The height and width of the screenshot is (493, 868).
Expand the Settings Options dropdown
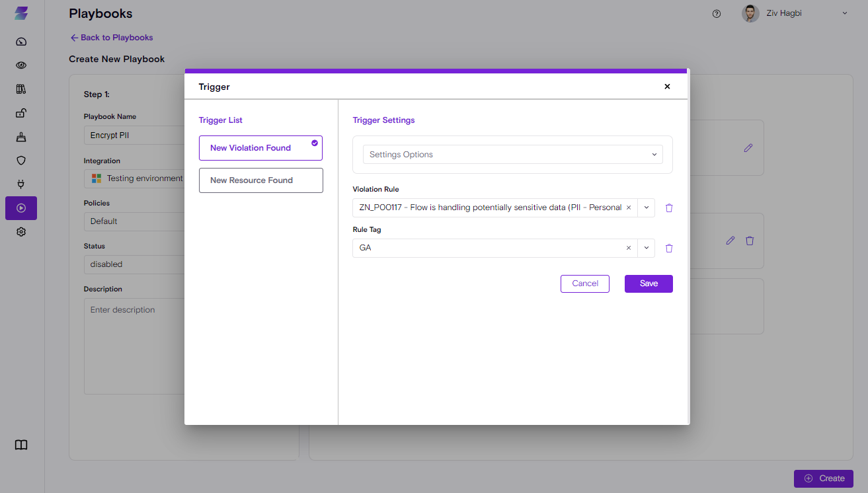(x=512, y=155)
